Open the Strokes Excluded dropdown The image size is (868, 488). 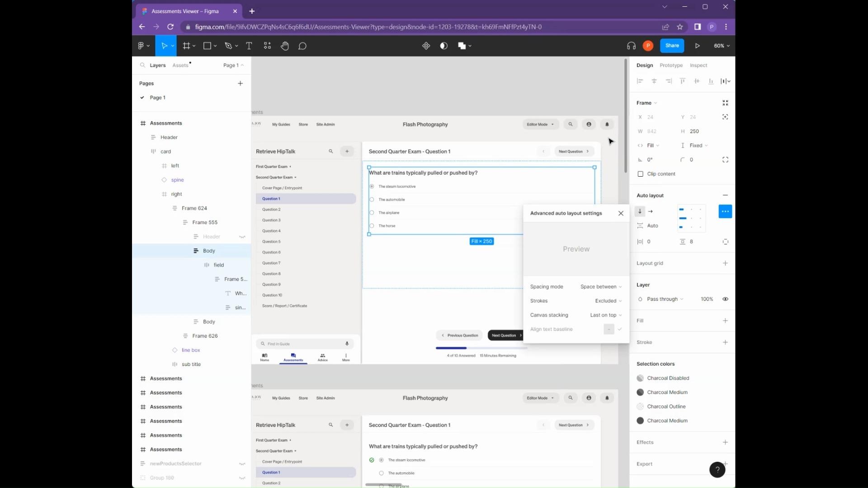pyautogui.click(x=609, y=301)
